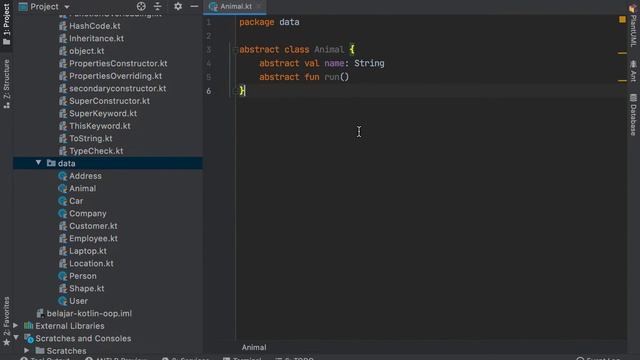Collapse the data folder

(38, 163)
